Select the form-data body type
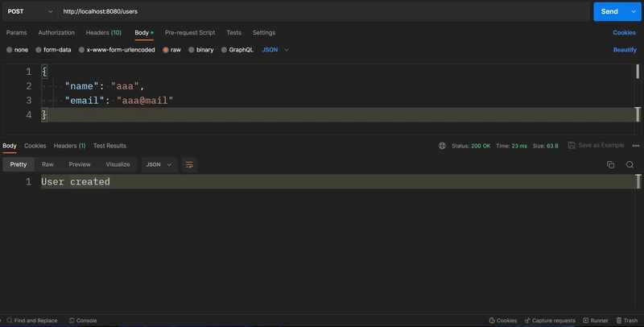Viewport: 644px width, 327px height. pyautogui.click(x=53, y=50)
